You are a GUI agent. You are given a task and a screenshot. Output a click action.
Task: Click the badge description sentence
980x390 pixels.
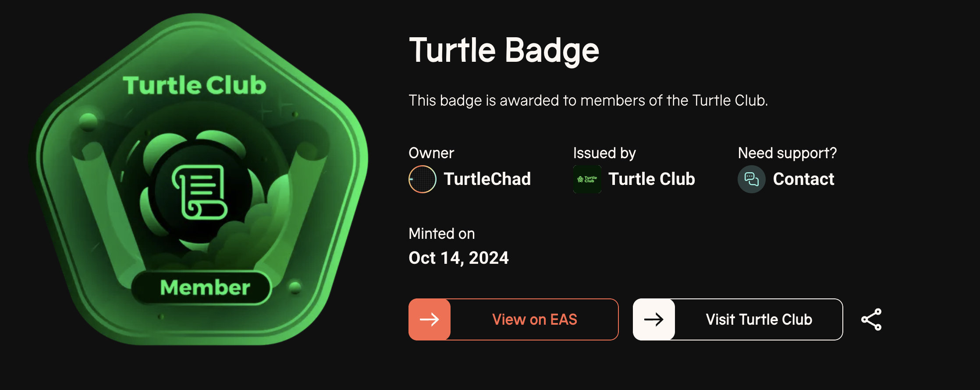click(x=588, y=101)
